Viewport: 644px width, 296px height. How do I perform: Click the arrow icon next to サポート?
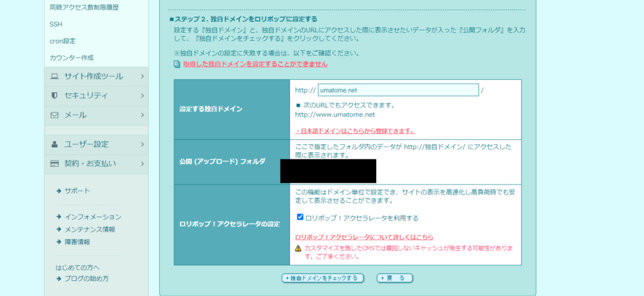point(58,191)
